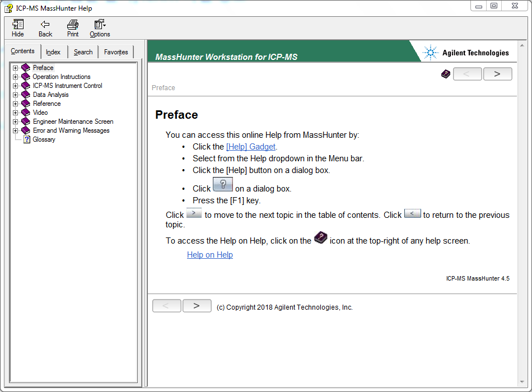Click the Operation Instructions book icon
Viewport: 532px width, 392px height.
coord(26,77)
